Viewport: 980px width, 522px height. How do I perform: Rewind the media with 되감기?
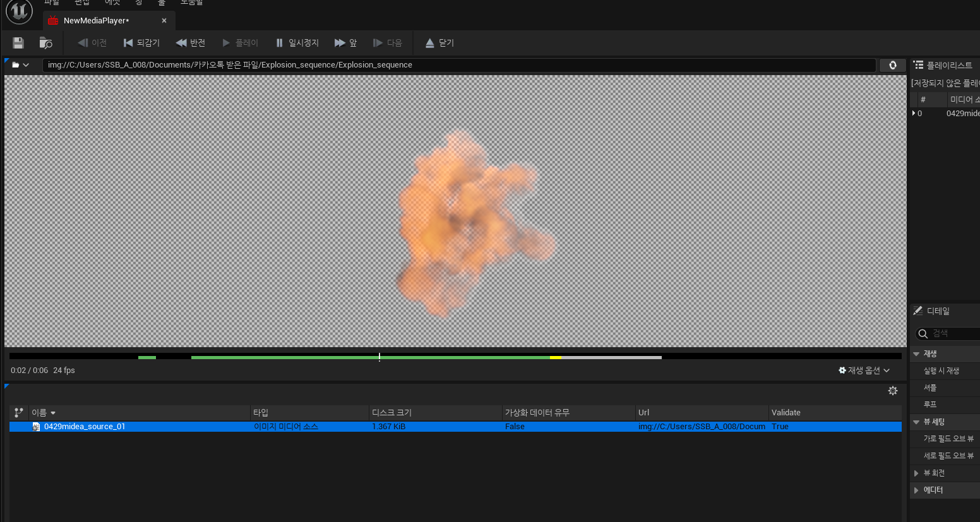tap(141, 43)
